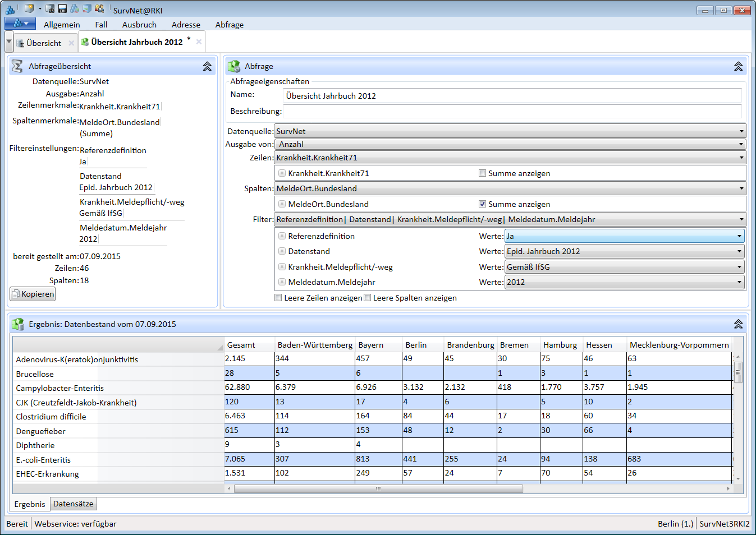This screenshot has width=756, height=535.
Task: Click the Beschreibung input field
Action: 512,111
